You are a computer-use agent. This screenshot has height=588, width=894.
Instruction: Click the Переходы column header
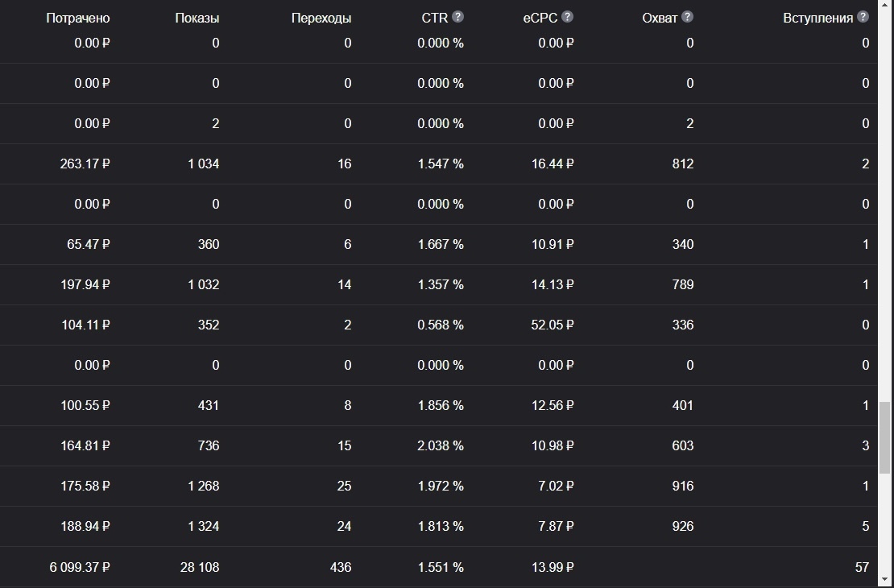point(321,19)
